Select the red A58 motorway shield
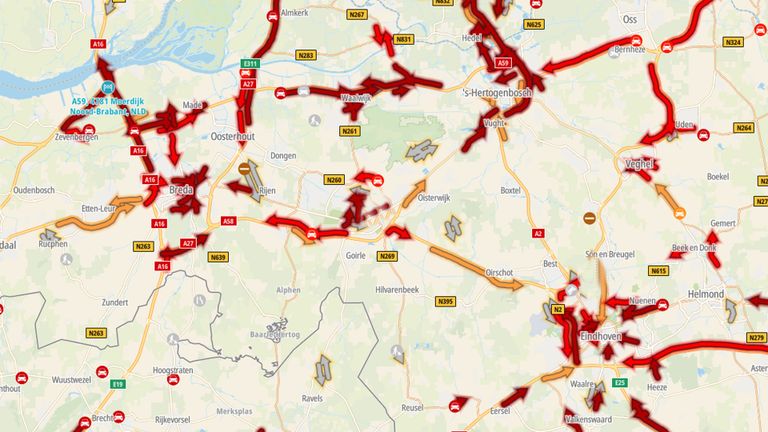Screen dimensions: 768x432 pos(228,221)
